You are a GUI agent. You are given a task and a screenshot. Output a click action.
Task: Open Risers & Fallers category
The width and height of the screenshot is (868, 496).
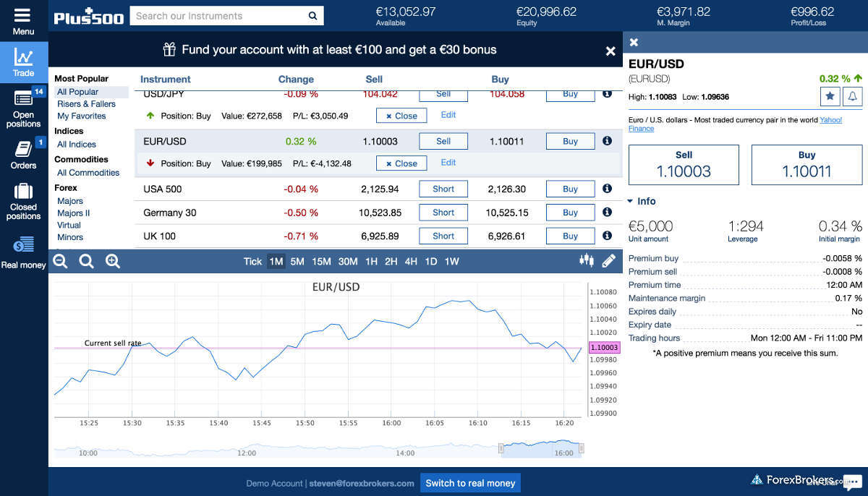(87, 104)
